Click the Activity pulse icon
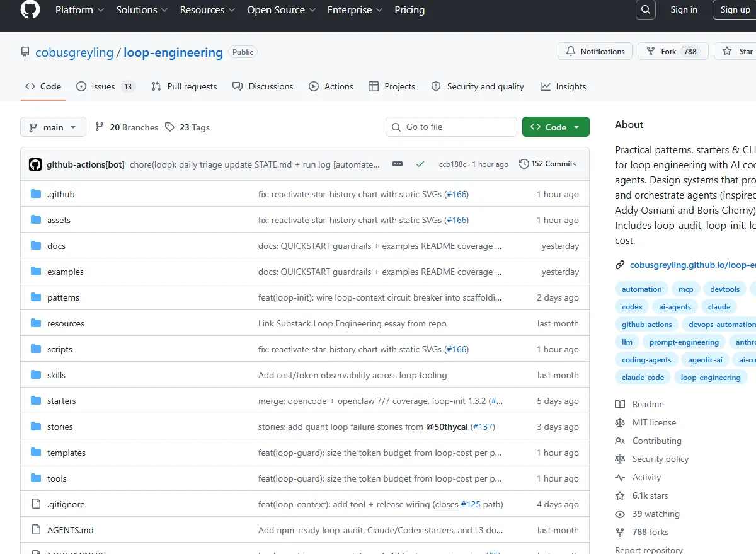Screen dimensions: 756x554 620,477
